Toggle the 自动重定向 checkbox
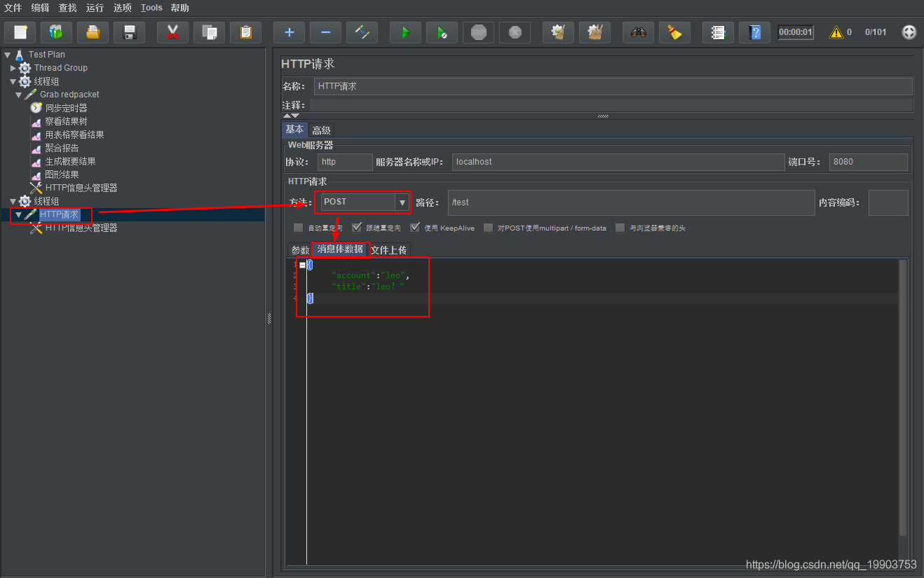This screenshot has width=924, height=578. pos(298,228)
